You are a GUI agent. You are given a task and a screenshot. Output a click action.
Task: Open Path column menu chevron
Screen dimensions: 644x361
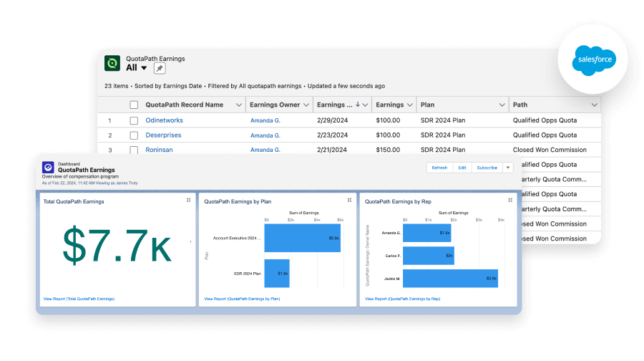pos(595,105)
